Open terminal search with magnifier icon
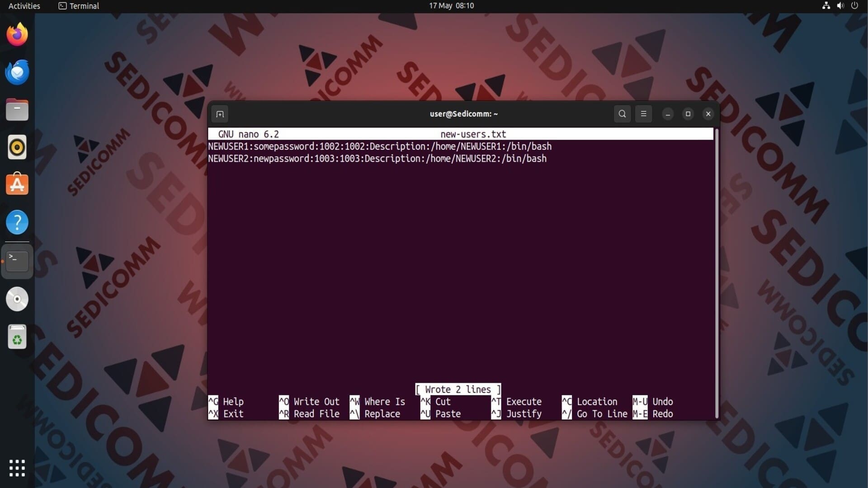 pyautogui.click(x=622, y=114)
